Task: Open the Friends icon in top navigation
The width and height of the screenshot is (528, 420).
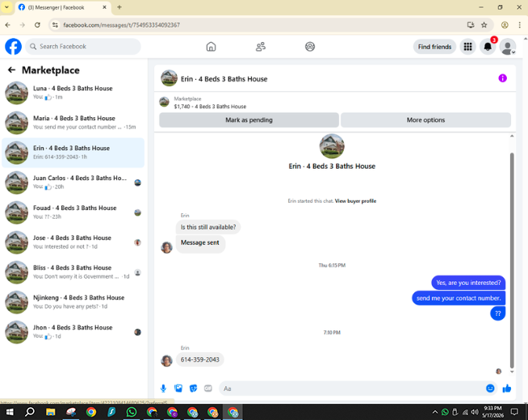Action: point(261,47)
